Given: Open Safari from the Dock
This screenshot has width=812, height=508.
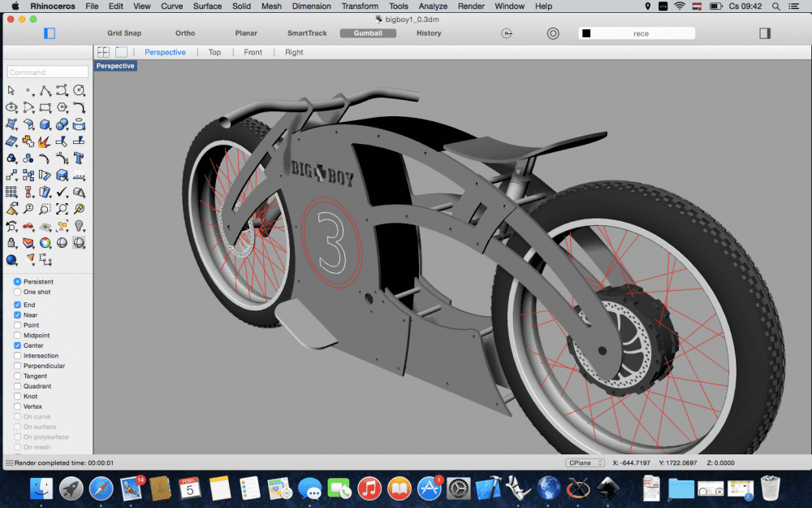Looking at the screenshot, I should pyautogui.click(x=101, y=488).
